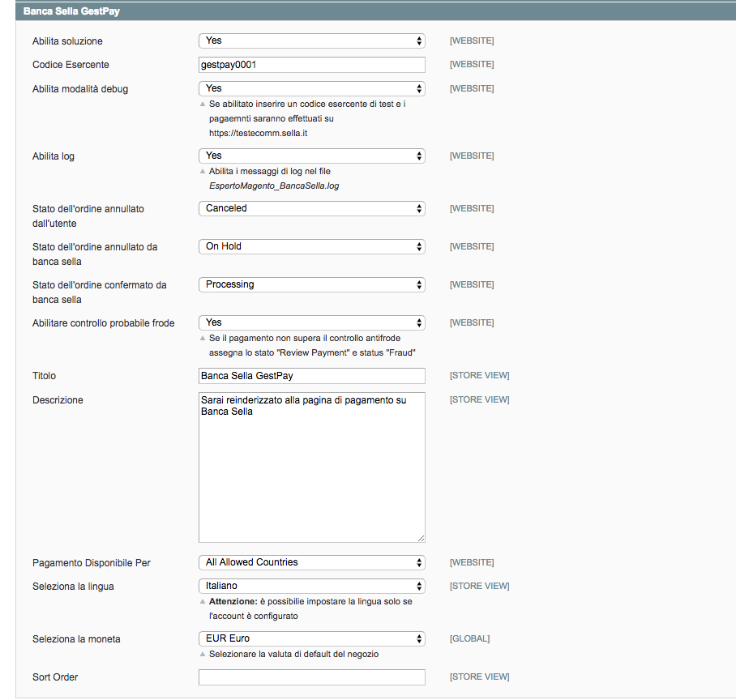Image resolution: width=736 pixels, height=700 pixels.
Task: Click the Stato dell'ordine annullato da banca sella label
Action: (95, 254)
